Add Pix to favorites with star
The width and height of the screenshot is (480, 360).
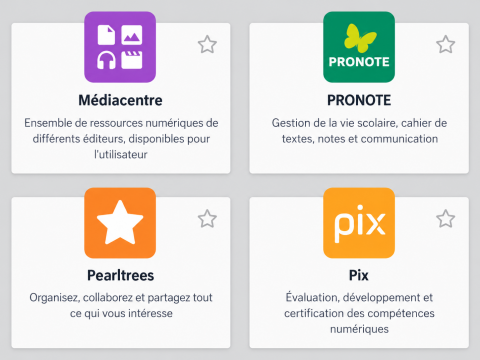click(446, 219)
